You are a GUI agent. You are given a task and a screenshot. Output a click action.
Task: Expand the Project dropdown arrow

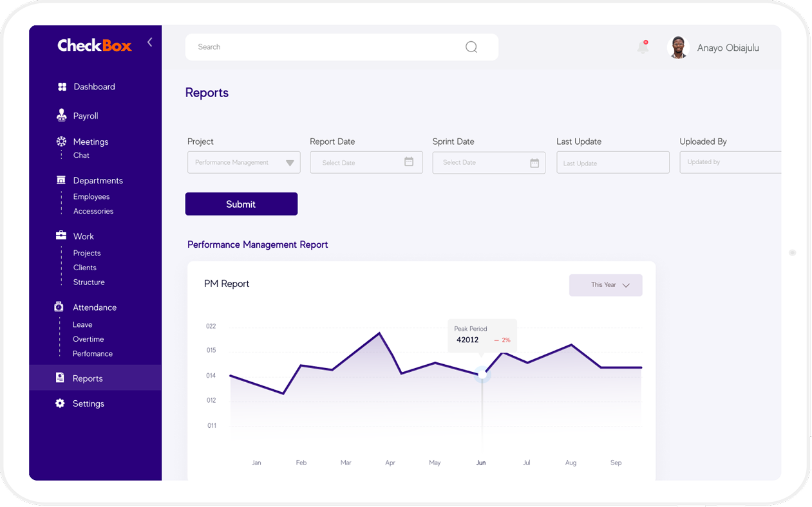click(x=290, y=163)
